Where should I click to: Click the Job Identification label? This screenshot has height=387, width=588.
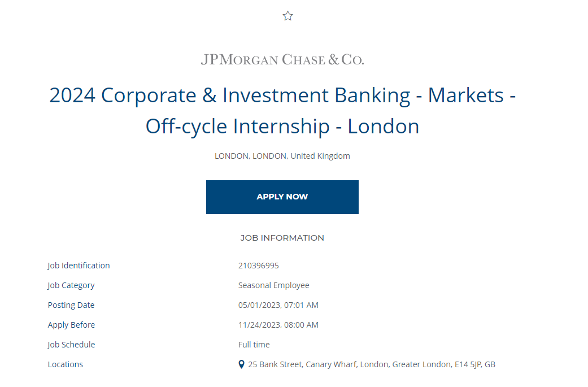coord(79,266)
